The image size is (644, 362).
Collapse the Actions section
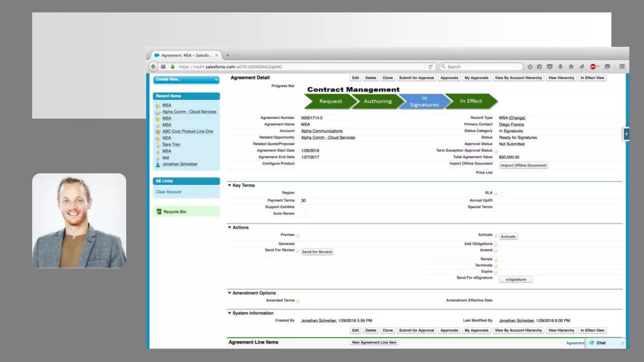point(229,228)
